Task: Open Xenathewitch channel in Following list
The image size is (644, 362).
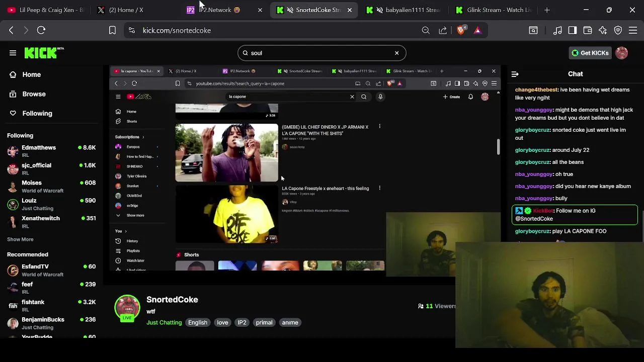Action: (50, 222)
